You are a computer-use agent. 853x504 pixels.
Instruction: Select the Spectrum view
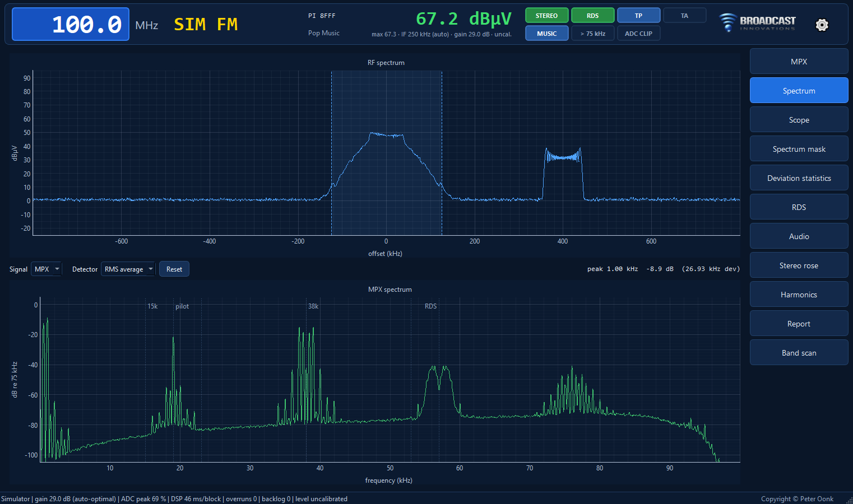click(x=799, y=91)
